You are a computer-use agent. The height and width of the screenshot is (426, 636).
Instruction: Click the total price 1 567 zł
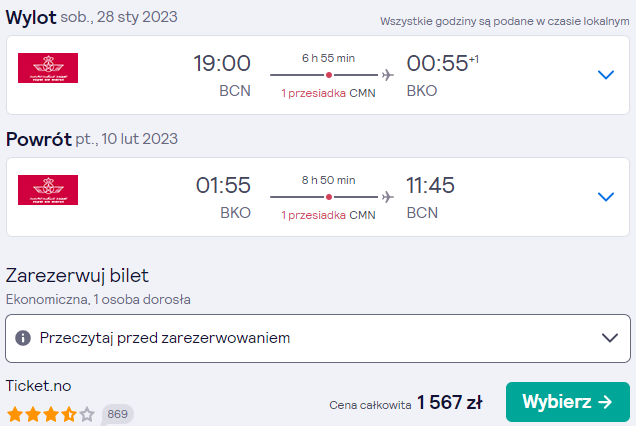(x=450, y=402)
